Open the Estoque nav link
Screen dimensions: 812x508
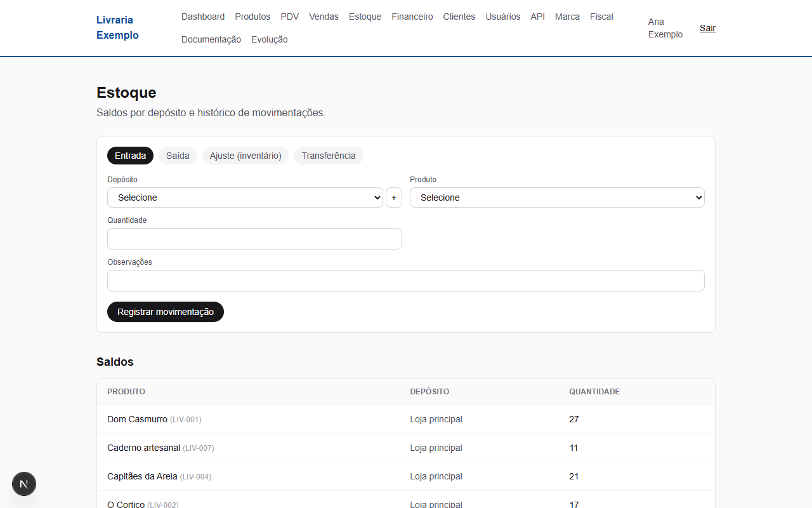365,17
